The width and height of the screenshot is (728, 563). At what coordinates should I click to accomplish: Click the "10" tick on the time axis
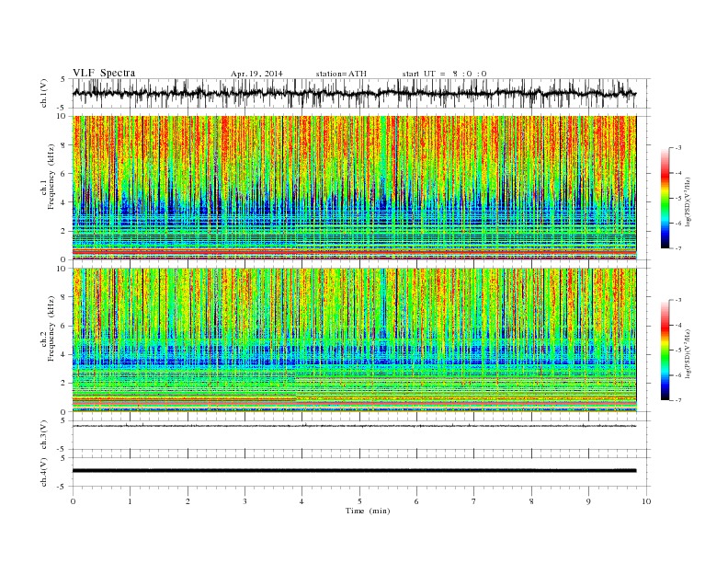tap(646, 501)
